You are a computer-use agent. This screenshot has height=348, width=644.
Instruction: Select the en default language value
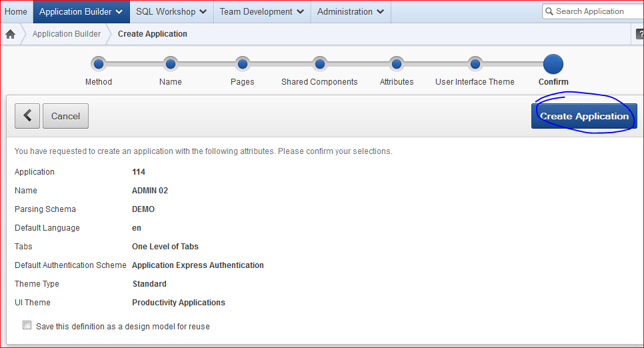click(137, 228)
